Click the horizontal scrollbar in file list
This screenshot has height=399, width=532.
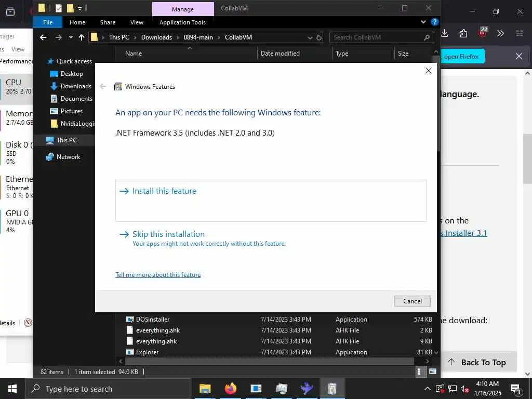click(x=269, y=362)
